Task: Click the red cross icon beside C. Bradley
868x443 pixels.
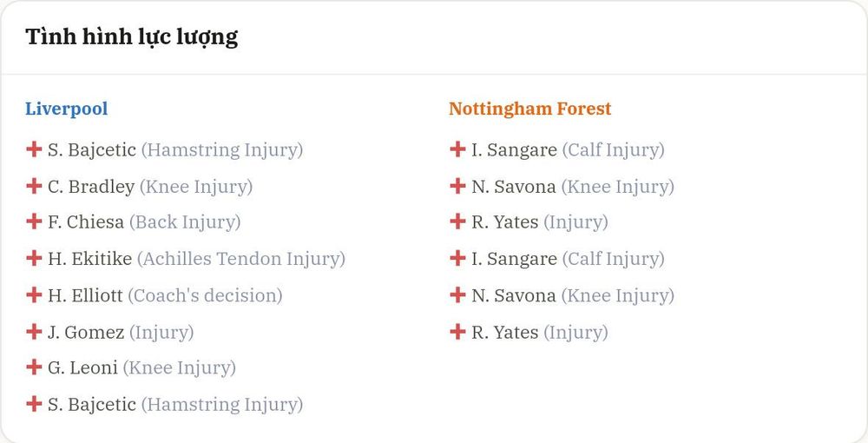Action: tap(34, 186)
